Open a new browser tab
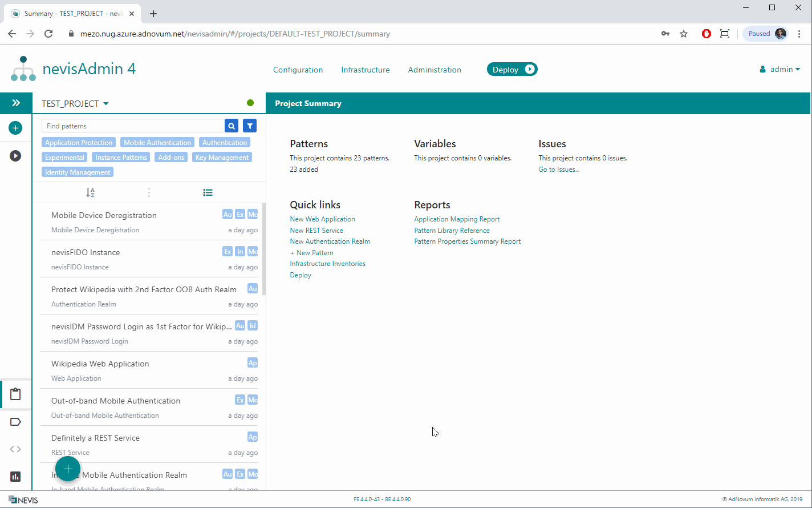 coord(153,14)
